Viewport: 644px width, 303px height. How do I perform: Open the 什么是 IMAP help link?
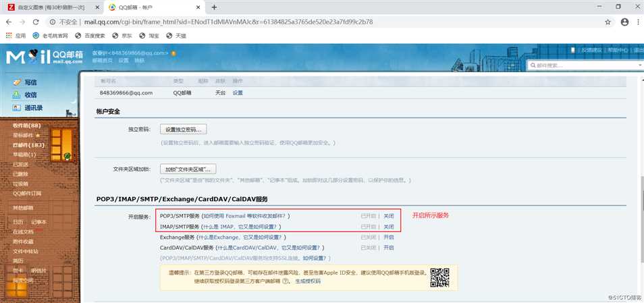tap(241, 227)
